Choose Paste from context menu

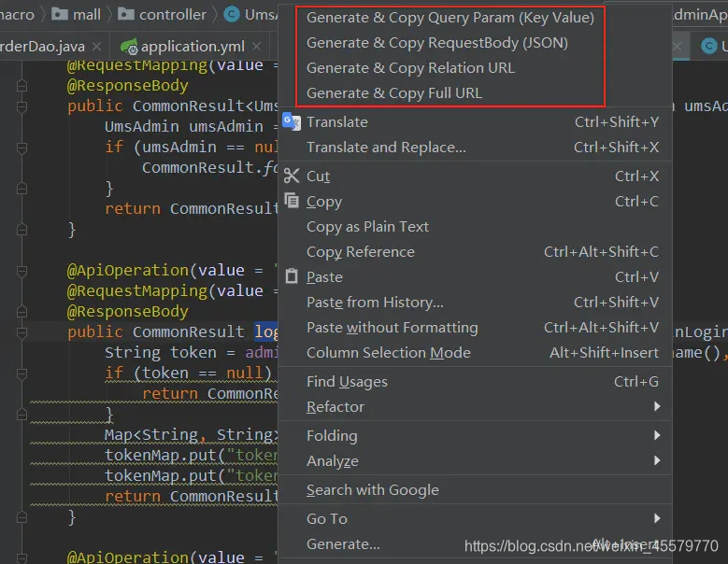pos(476,277)
